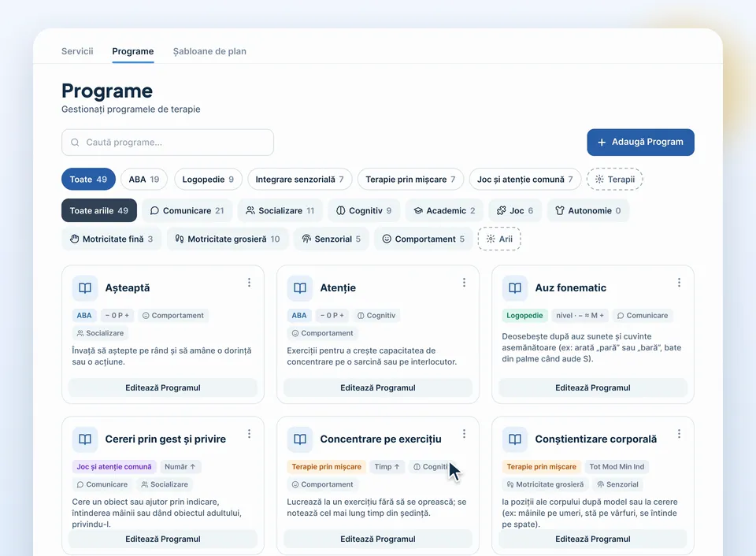Edit the Atenție program
Image resolution: width=756 pixels, height=556 pixels.
click(x=378, y=387)
